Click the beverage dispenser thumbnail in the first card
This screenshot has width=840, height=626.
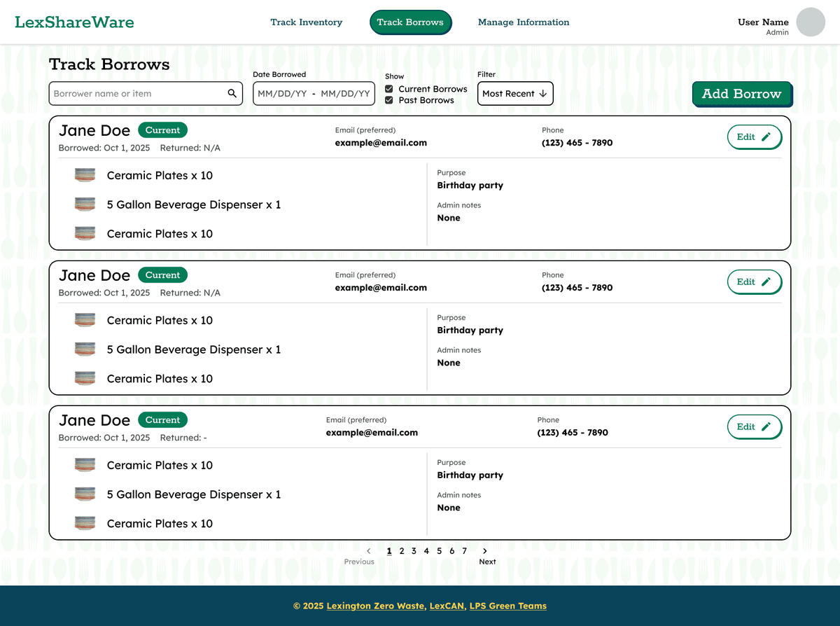point(85,204)
